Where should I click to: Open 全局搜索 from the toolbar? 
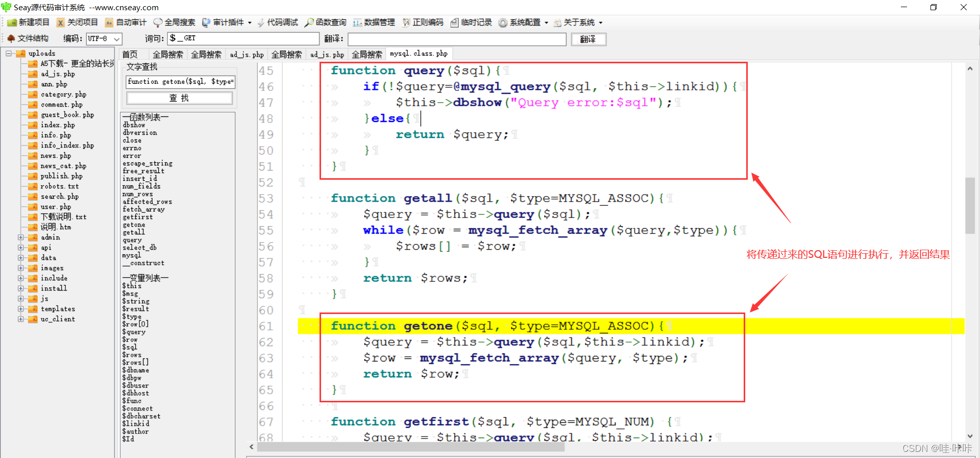pos(175,22)
